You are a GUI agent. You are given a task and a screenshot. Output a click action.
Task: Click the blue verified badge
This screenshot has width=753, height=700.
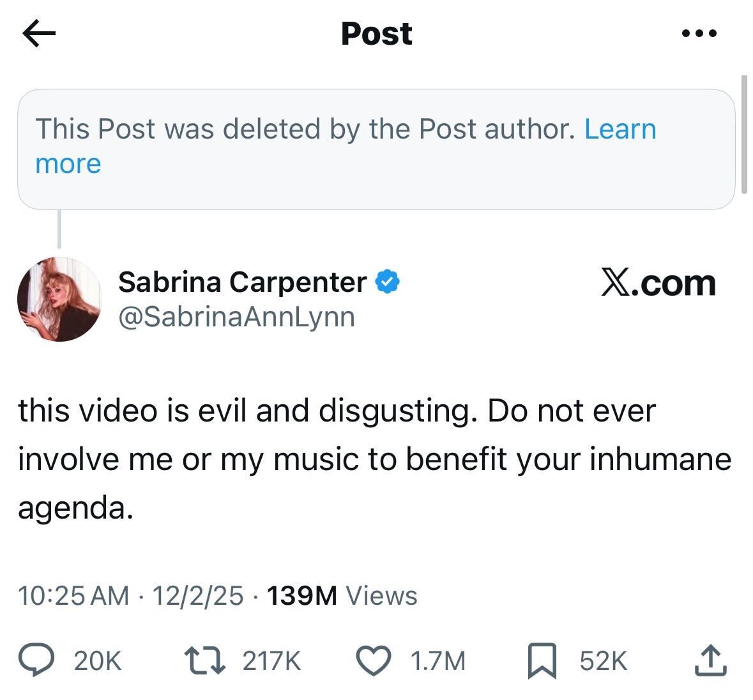coord(388,281)
